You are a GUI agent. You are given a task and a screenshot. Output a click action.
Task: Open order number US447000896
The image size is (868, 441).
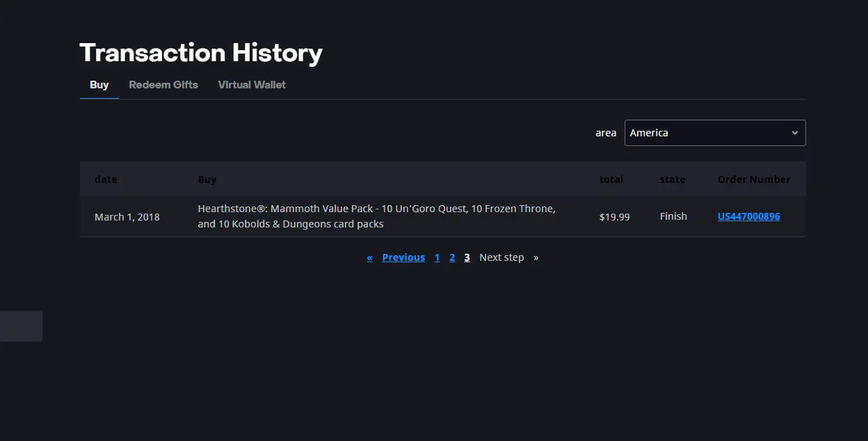[x=748, y=216]
